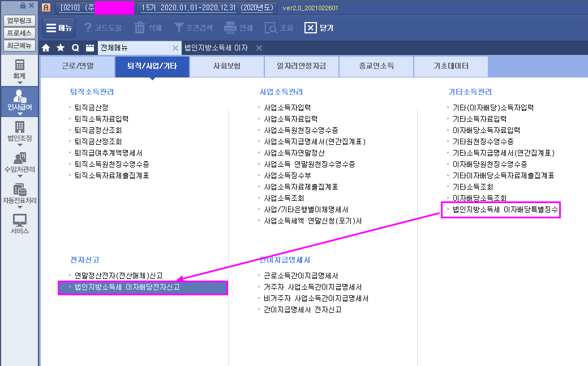Click the window list icon beside Q
The image size is (588, 366).
[x=89, y=48]
